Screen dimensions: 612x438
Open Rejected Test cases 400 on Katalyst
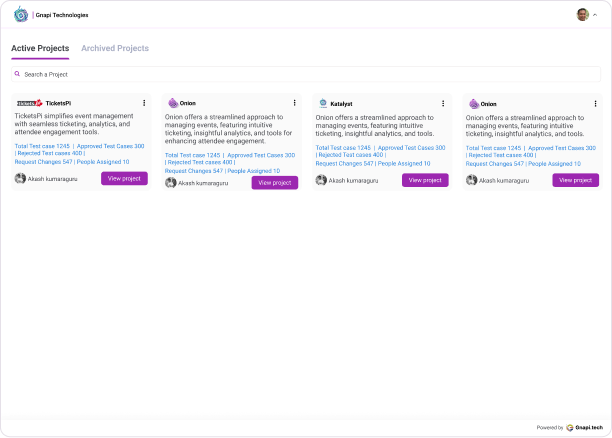(x=351, y=155)
